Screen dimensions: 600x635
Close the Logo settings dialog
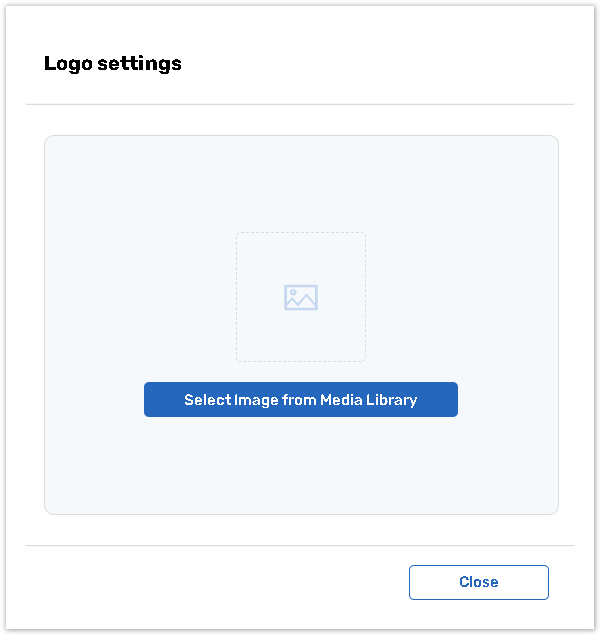point(478,582)
